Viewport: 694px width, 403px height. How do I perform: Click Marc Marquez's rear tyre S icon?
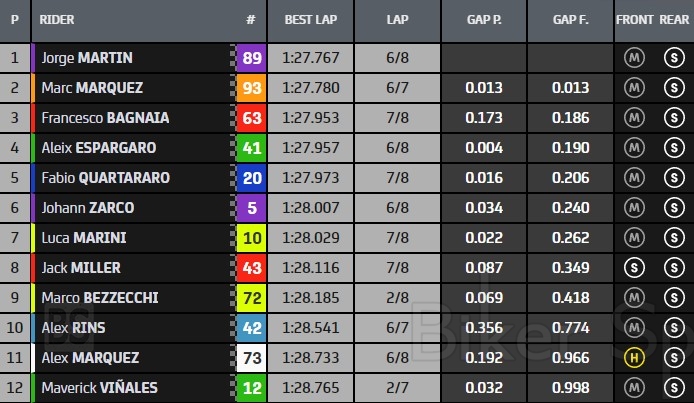(673, 88)
